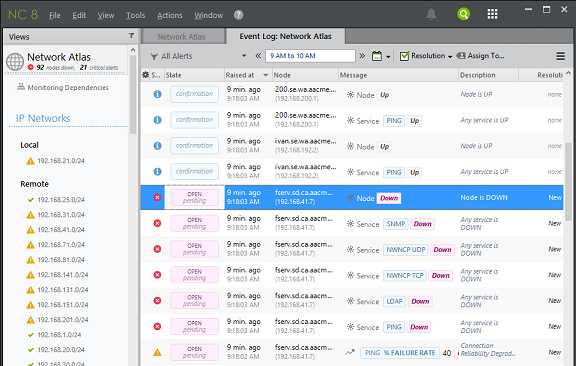Open the Actions menu
The height and width of the screenshot is (366, 576).
170,15
